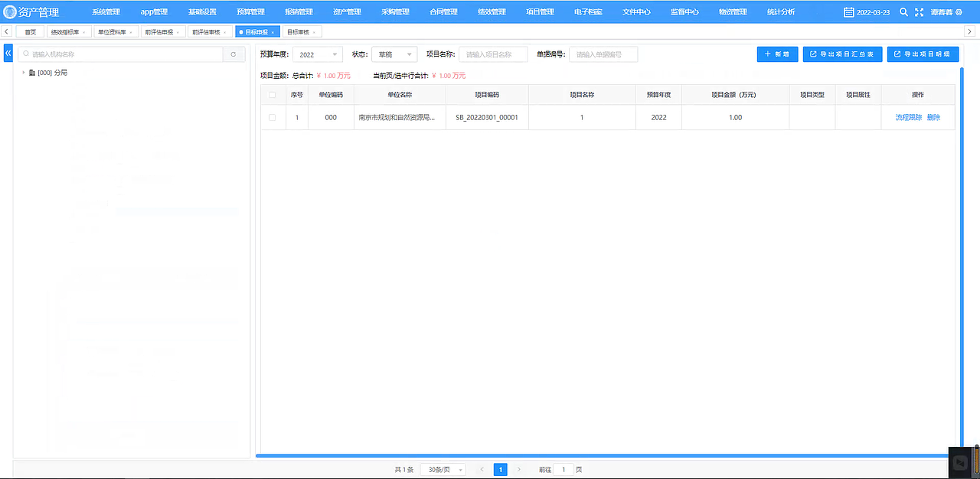Open the calendar date icon
The height and width of the screenshot is (479, 980).
pyautogui.click(x=848, y=12)
